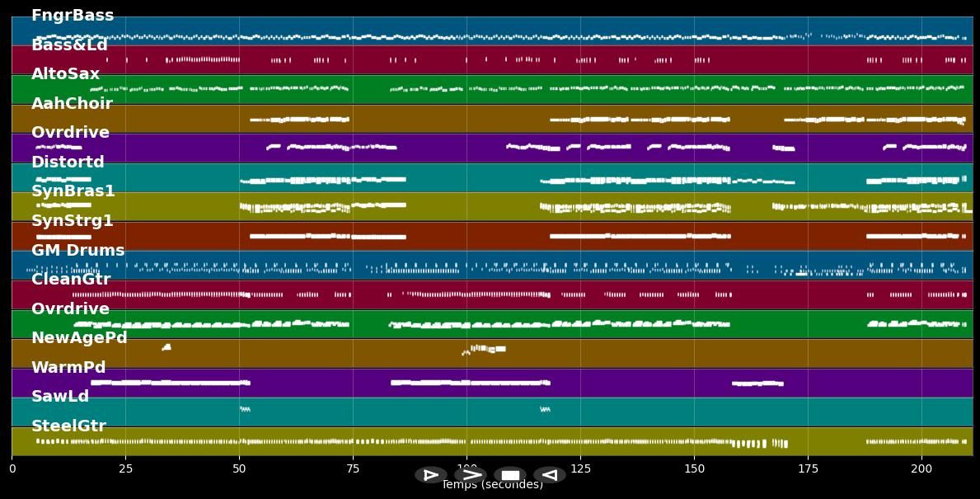Select the WarmPd track label

point(68,368)
